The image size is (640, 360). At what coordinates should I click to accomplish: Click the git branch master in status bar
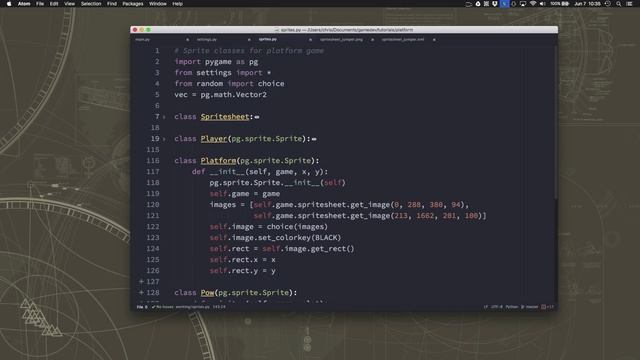(529, 307)
